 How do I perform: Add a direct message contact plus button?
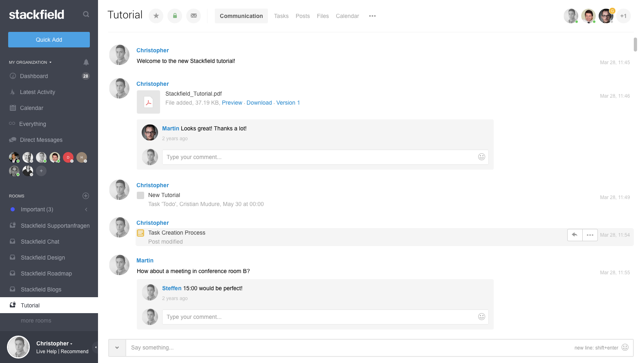(x=41, y=171)
